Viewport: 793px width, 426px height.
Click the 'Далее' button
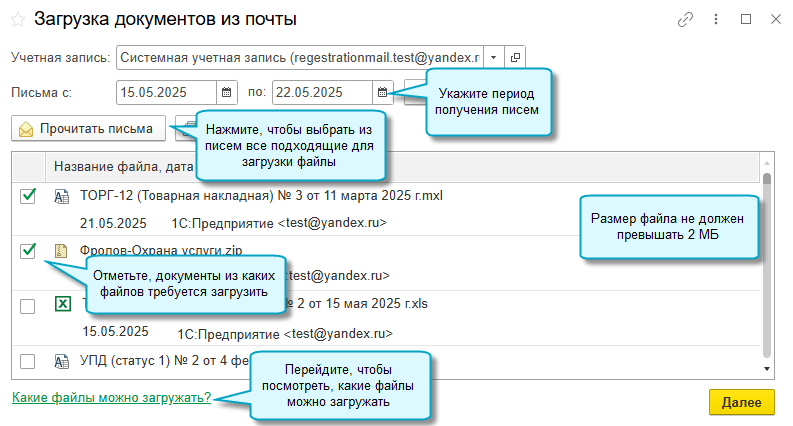pyautogui.click(x=741, y=401)
